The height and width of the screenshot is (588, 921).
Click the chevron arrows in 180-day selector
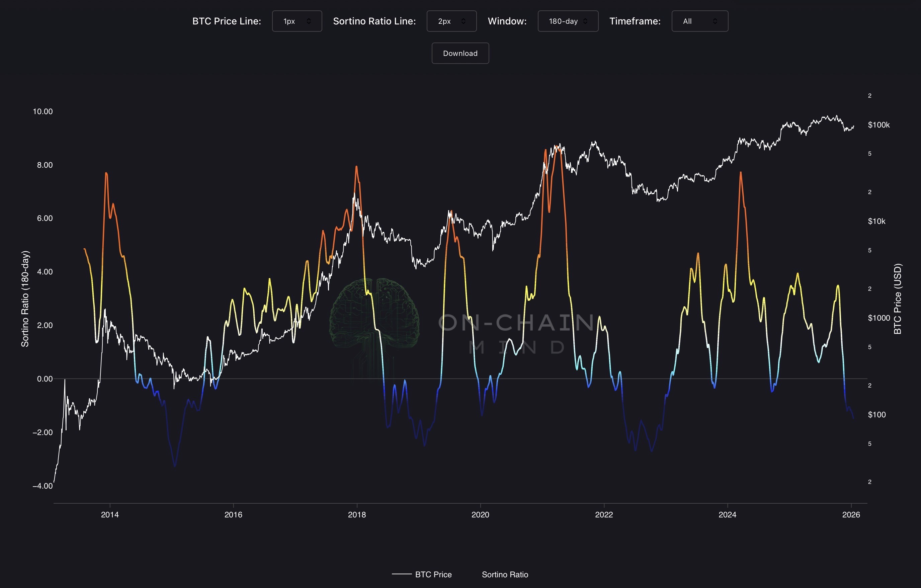pos(585,21)
